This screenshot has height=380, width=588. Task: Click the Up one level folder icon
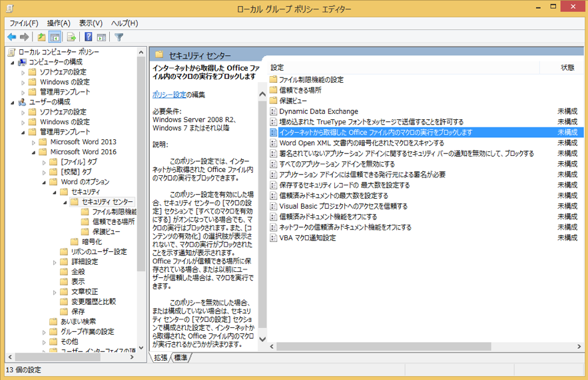[x=42, y=37]
